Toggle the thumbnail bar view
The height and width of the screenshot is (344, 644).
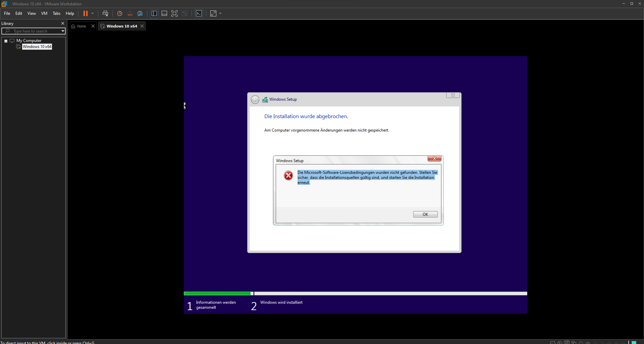click(x=164, y=13)
